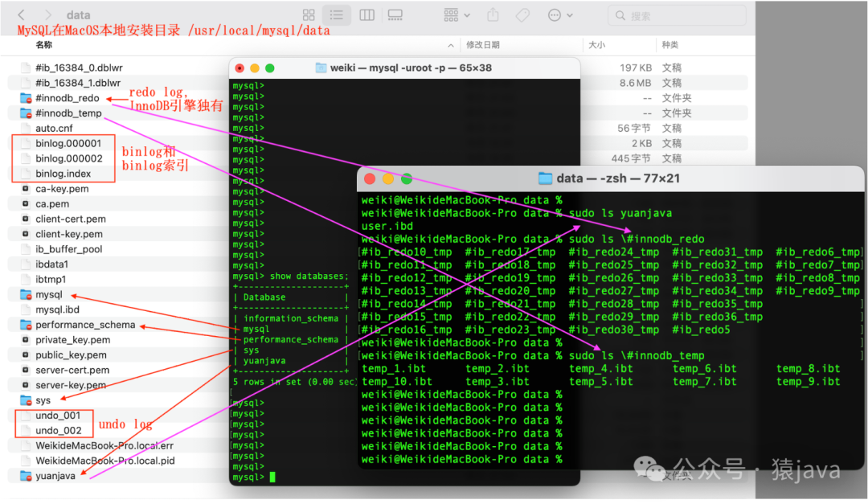Go forward with Finder's forward arrow
This screenshot has height=504, width=868.
(x=48, y=15)
